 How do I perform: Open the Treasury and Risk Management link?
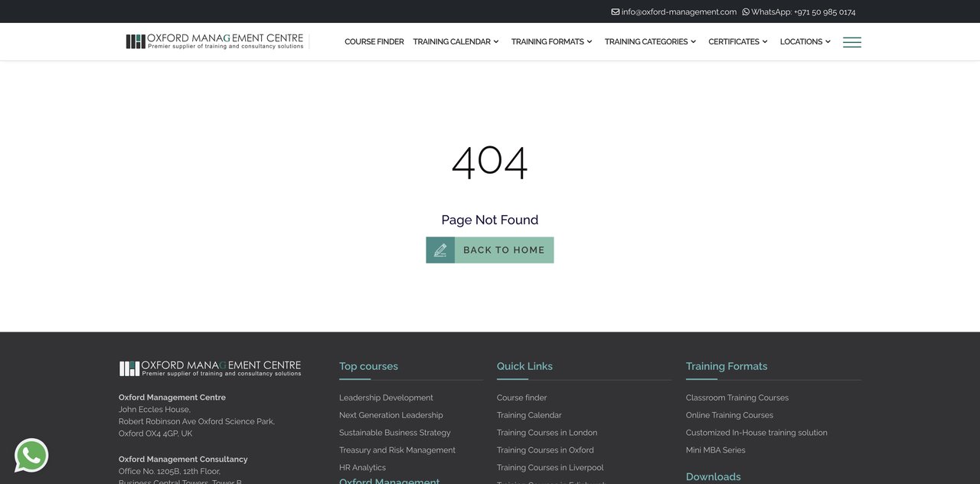(x=397, y=450)
